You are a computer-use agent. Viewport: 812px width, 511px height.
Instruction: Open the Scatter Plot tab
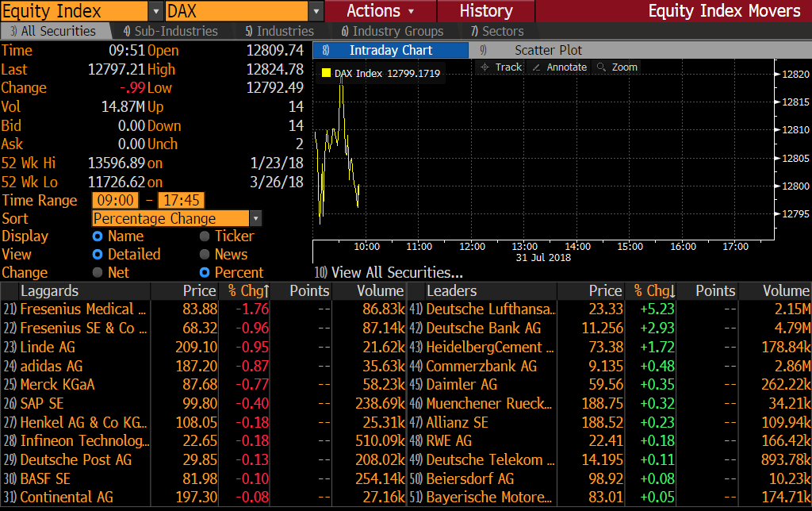click(x=553, y=50)
